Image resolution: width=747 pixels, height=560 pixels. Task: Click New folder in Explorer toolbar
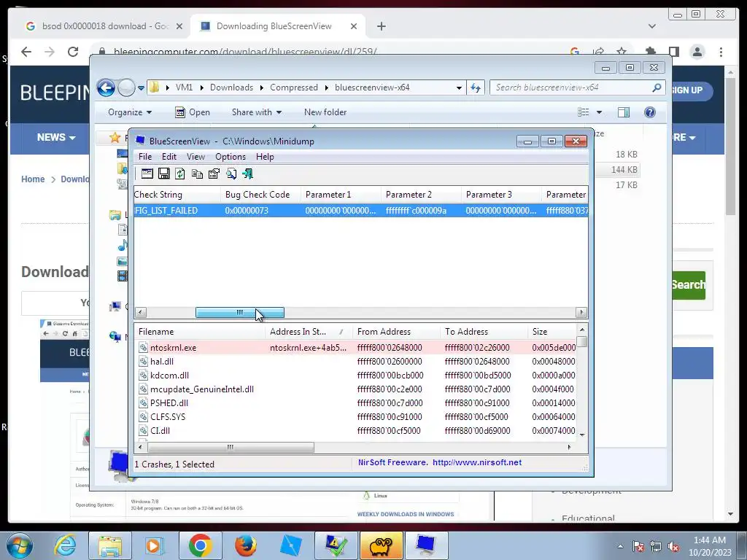click(x=325, y=112)
